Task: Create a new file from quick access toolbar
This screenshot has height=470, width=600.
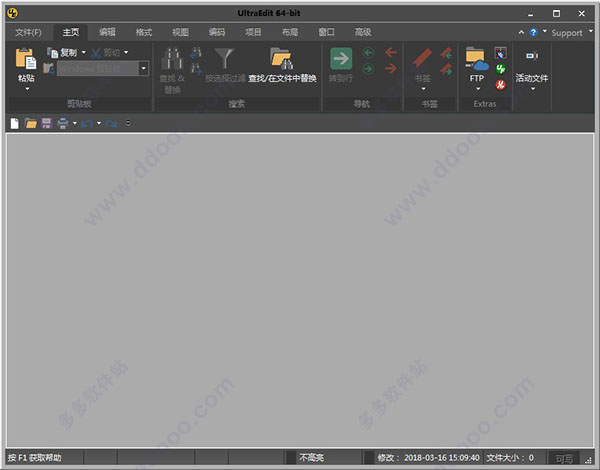Action: [x=15, y=123]
